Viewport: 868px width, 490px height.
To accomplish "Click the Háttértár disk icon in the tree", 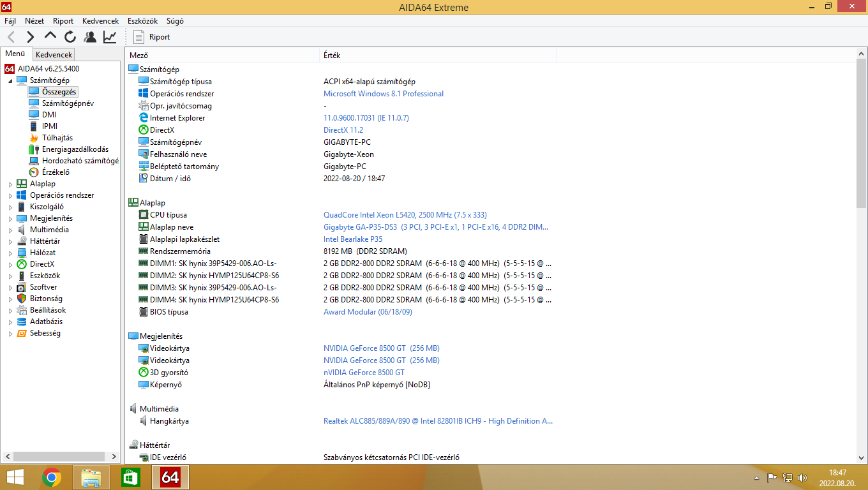I will (22, 241).
